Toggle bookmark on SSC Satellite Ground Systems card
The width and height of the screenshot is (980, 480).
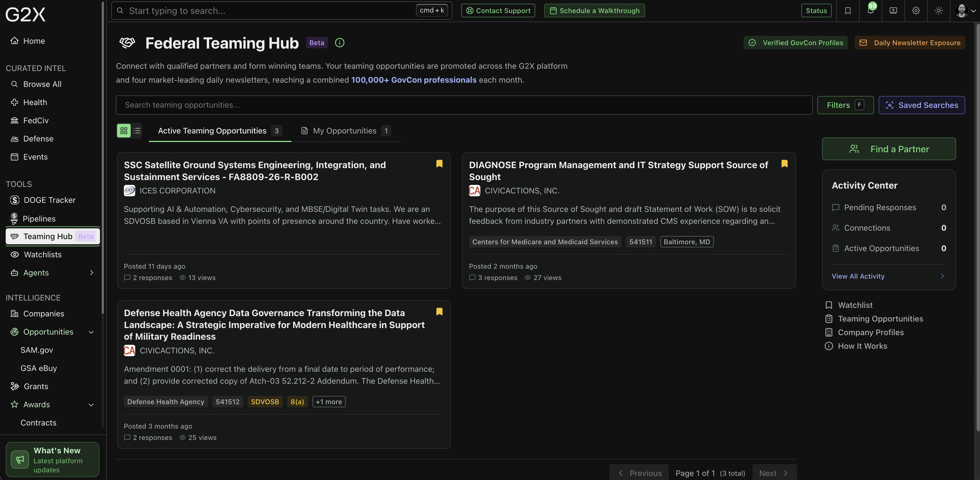tap(439, 164)
